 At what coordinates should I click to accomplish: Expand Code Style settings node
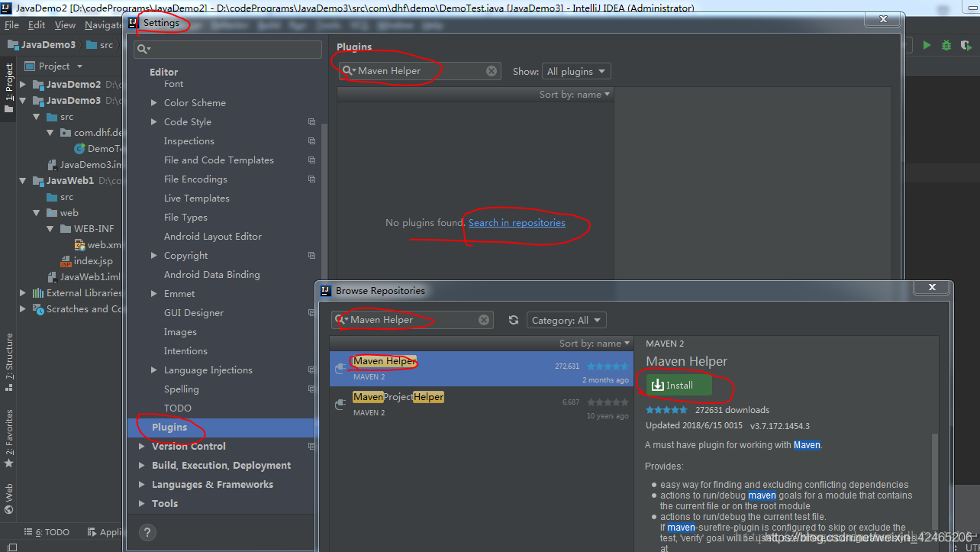point(154,122)
